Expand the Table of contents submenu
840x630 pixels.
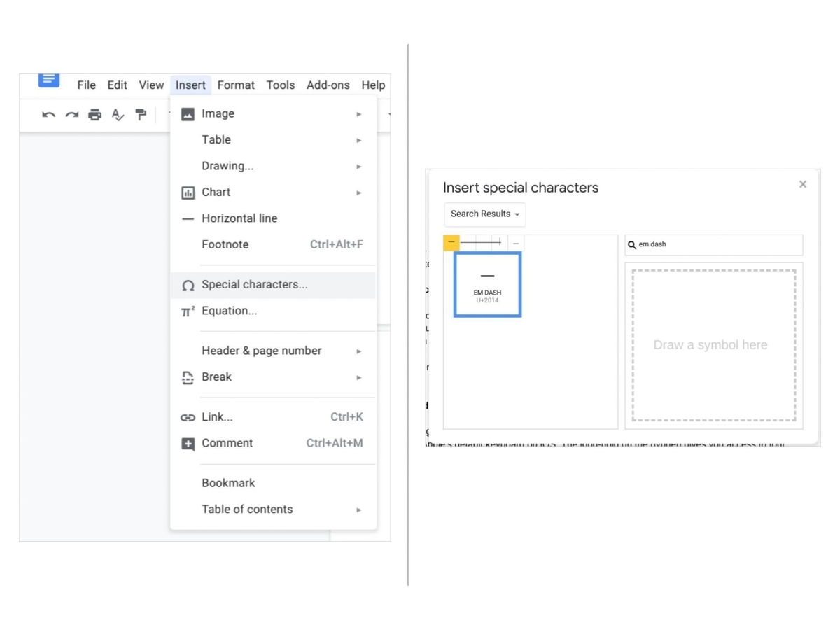tap(358, 510)
